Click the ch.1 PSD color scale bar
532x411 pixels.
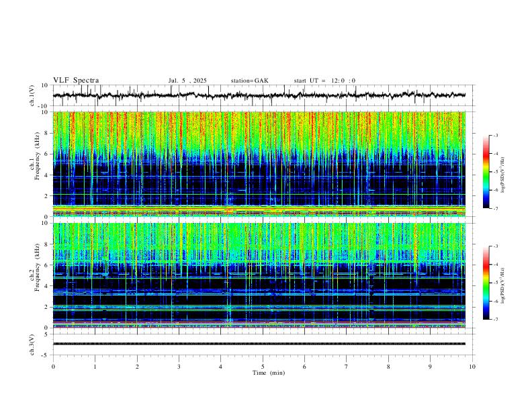tap(486, 172)
